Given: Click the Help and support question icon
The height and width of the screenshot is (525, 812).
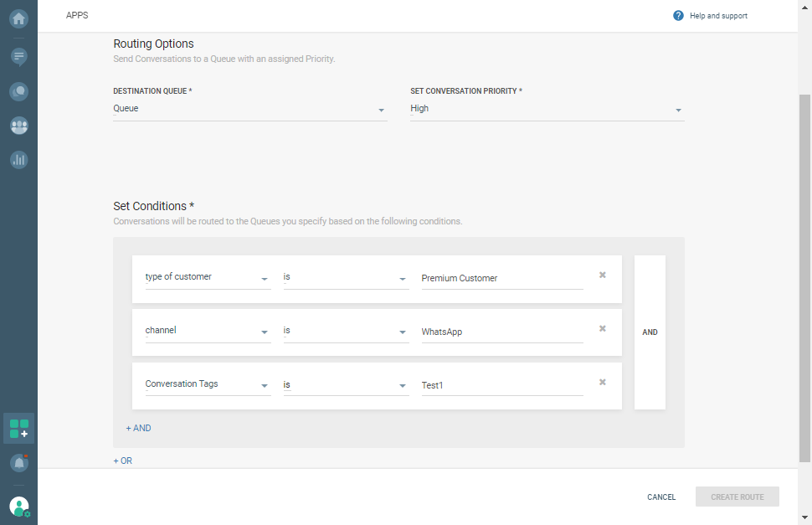Looking at the screenshot, I should click(x=678, y=16).
